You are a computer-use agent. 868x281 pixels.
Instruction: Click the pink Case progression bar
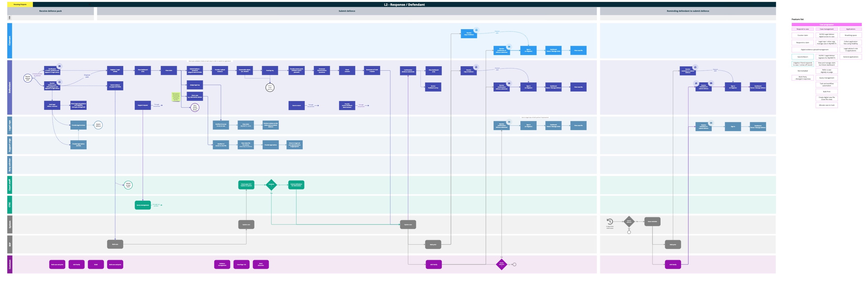(x=827, y=25)
